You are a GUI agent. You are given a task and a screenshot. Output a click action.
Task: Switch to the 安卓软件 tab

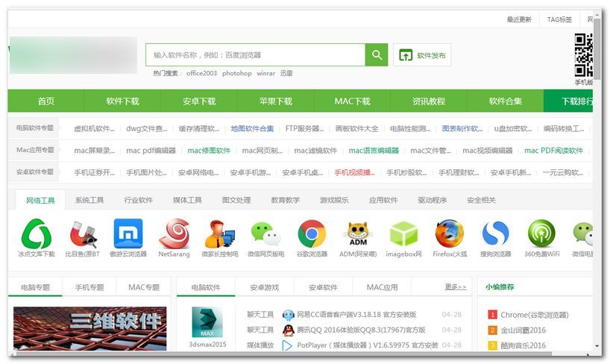tap(324, 287)
